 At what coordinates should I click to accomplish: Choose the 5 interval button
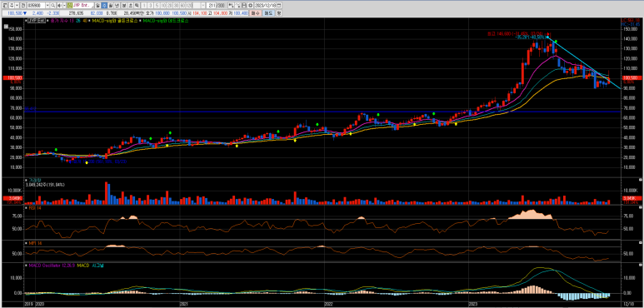click(157, 5)
